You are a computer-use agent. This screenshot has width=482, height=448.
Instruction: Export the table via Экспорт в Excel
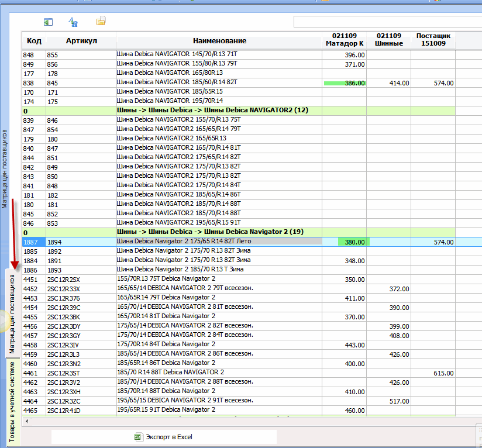click(x=164, y=437)
